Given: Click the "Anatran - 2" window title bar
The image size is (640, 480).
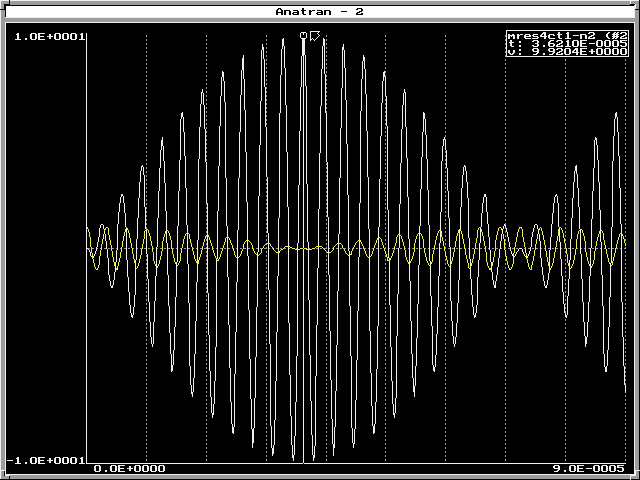Looking at the screenshot, I should click(320, 11).
